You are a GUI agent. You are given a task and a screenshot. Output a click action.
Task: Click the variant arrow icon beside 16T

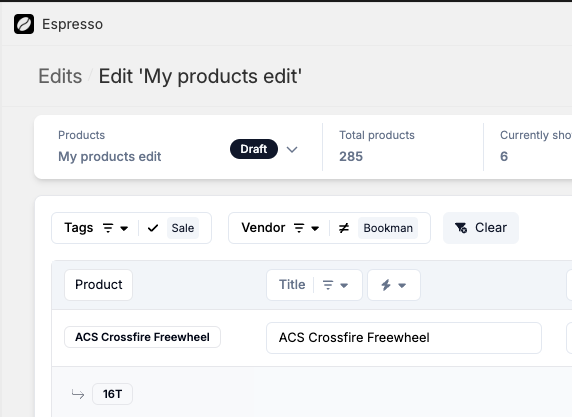point(78,394)
